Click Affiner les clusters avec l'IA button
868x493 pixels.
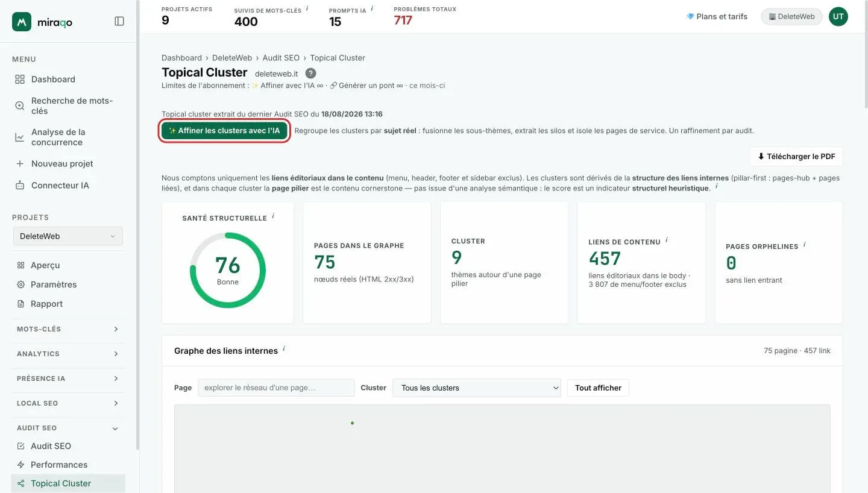pyautogui.click(x=224, y=131)
